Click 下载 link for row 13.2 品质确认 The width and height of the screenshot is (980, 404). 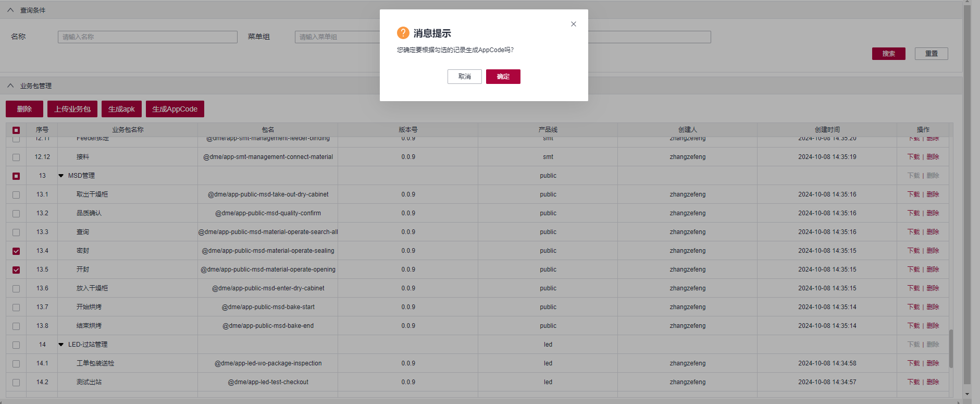(913, 213)
